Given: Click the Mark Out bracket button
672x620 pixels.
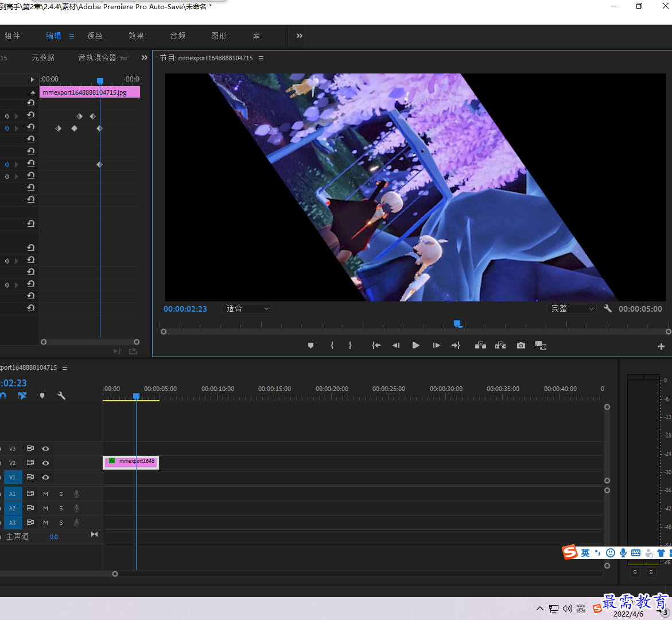Looking at the screenshot, I should [x=351, y=346].
